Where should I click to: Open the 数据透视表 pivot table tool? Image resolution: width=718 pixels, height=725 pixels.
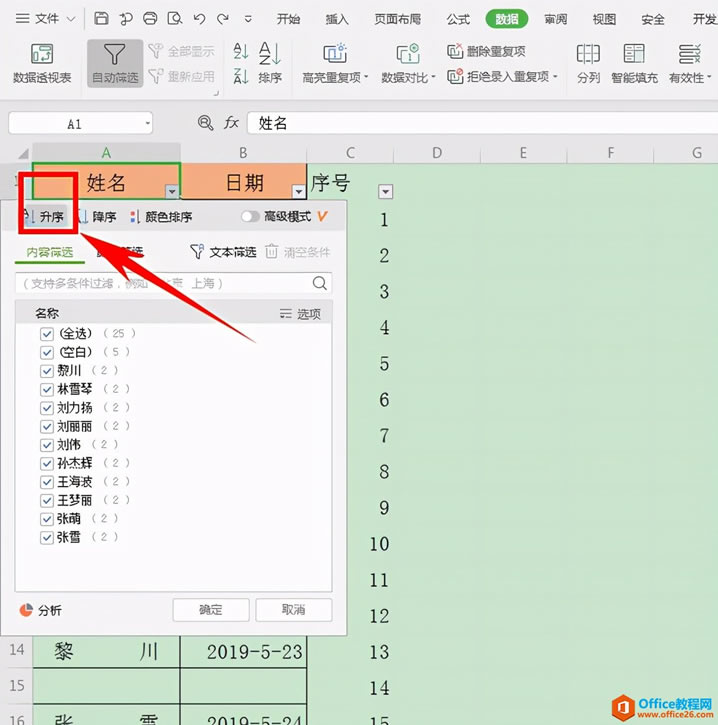tap(42, 64)
